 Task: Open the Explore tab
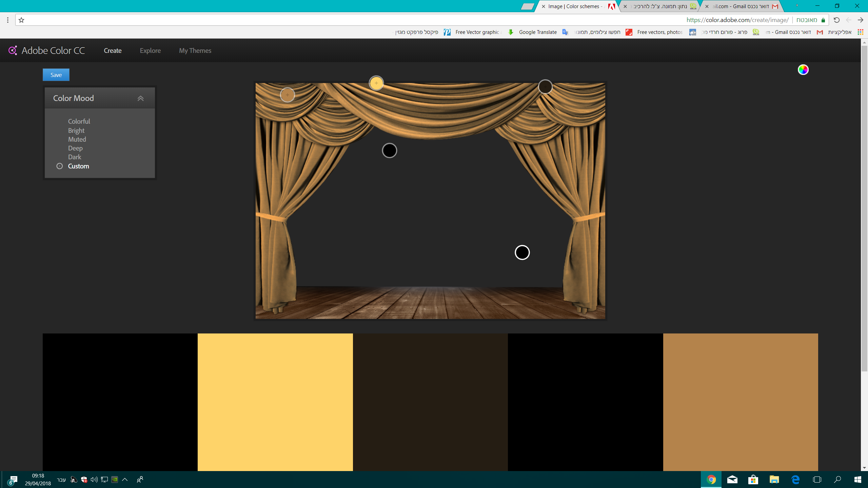(x=150, y=50)
